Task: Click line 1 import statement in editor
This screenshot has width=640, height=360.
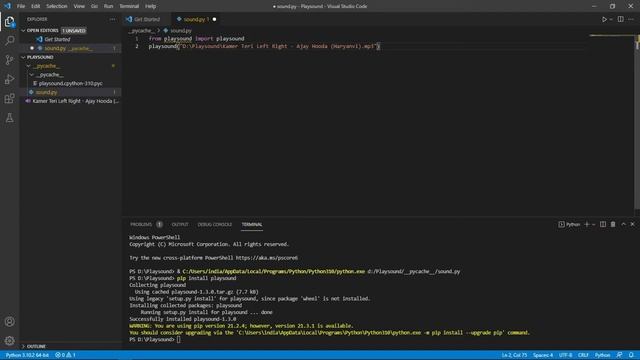Action: pyautogui.click(x=196, y=38)
